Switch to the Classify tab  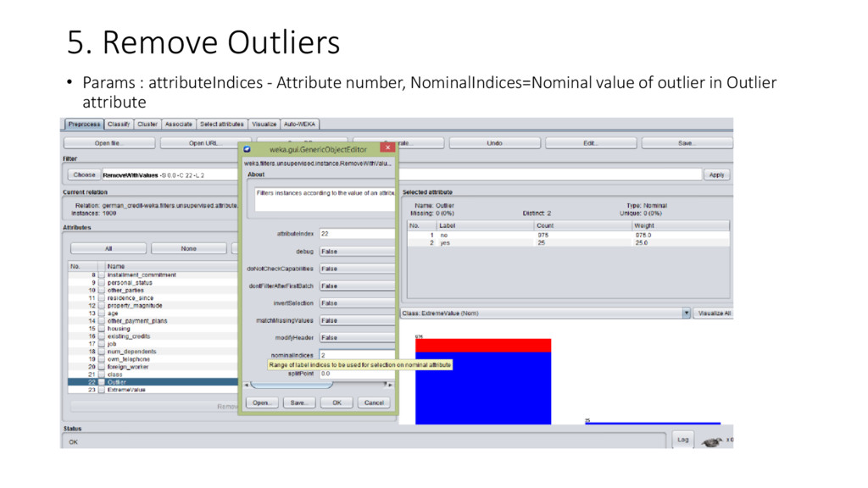[x=119, y=125]
